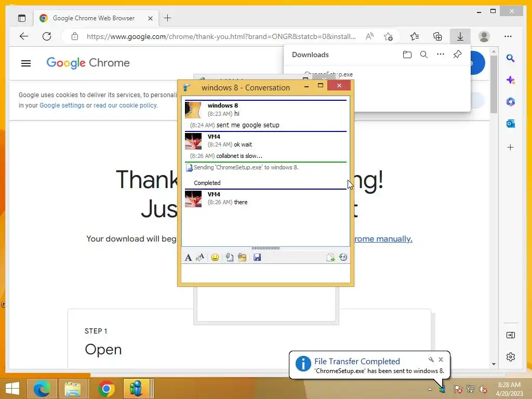Click the File Transfer Completed notification title
Viewport: 532px width, 399px height.
click(357, 362)
